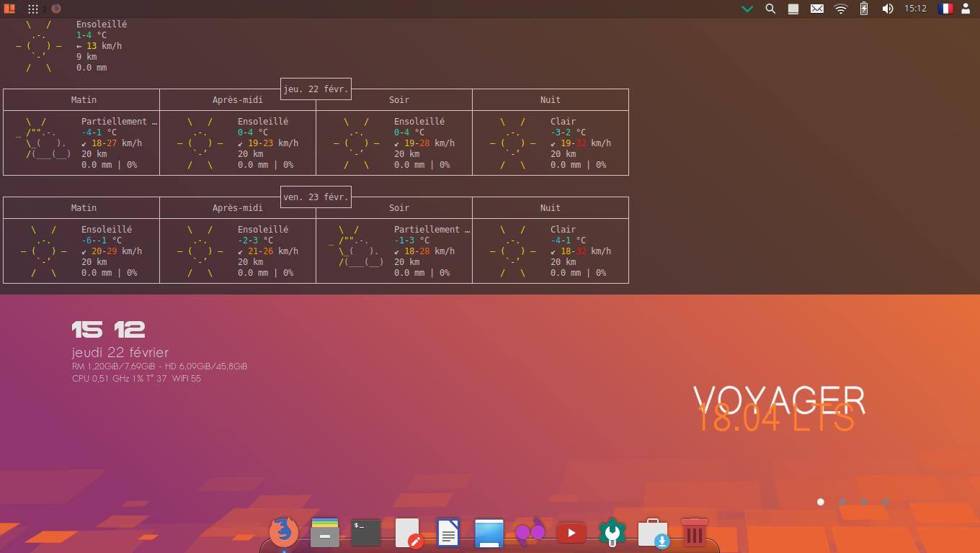This screenshot has width=980, height=553.
Task: Click the 'ven. 23 févr.' date label
Action: point(316,197)
